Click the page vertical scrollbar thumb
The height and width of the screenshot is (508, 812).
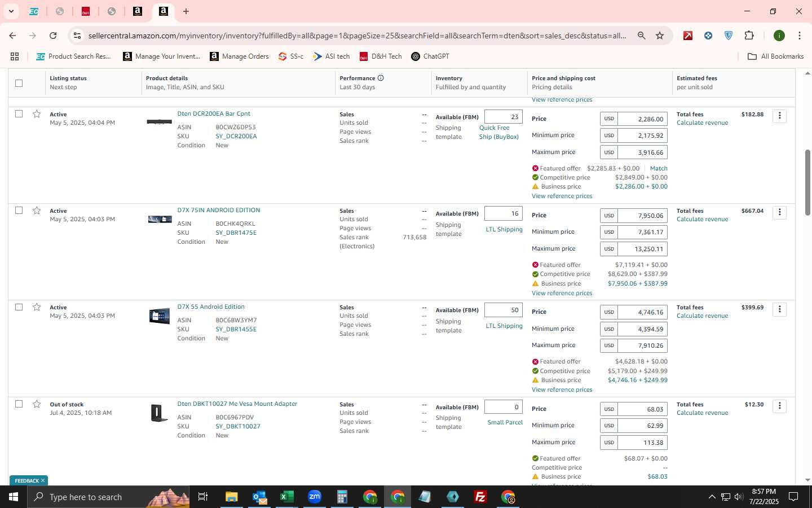[x=807, y=182]
